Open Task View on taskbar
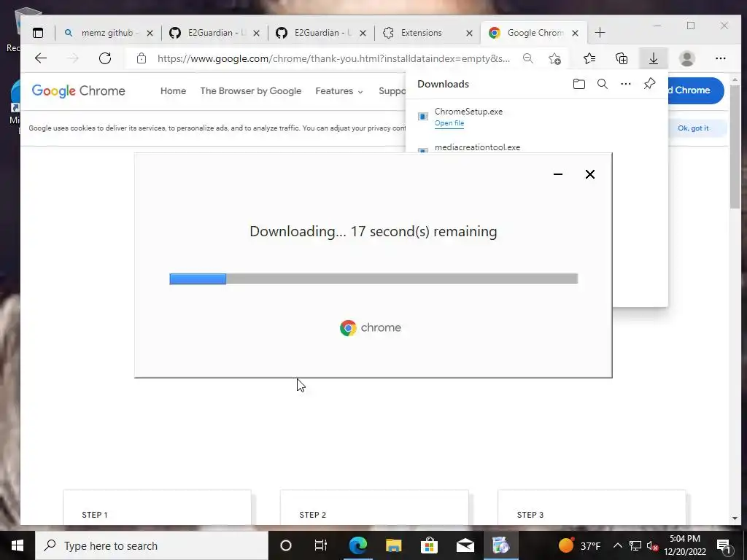Viewport: 747px width, 560px height. pyautogui.click(x=321, y=545)
